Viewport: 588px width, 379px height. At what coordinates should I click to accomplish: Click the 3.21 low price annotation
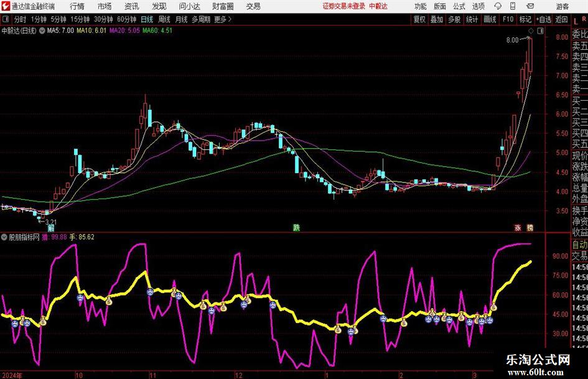(50, 222)
